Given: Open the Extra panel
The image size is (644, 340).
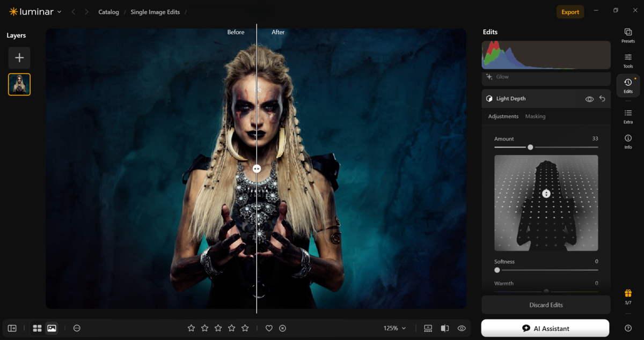Looking at the screenshot, I should (628, 116).
